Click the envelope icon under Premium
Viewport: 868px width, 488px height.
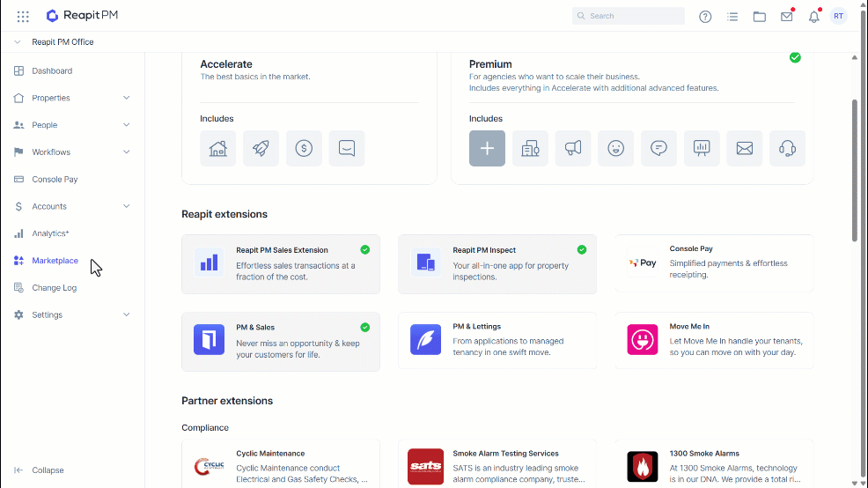click(745, 149)
